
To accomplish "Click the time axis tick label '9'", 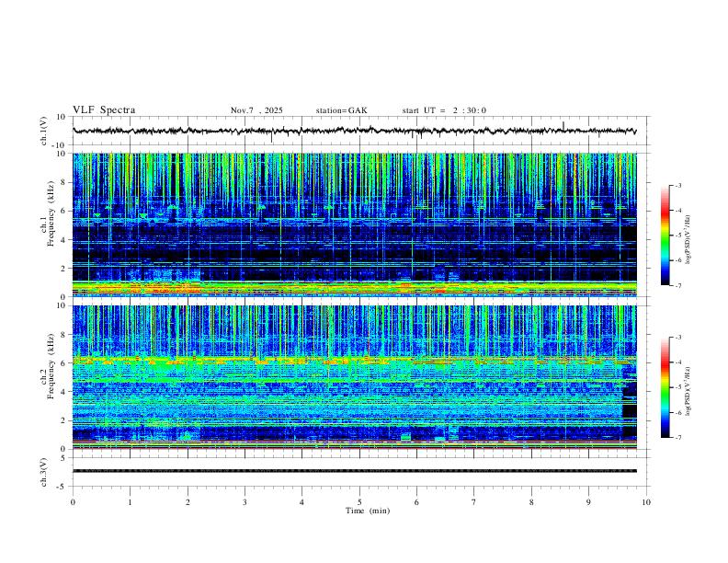I will click(588, 502).
